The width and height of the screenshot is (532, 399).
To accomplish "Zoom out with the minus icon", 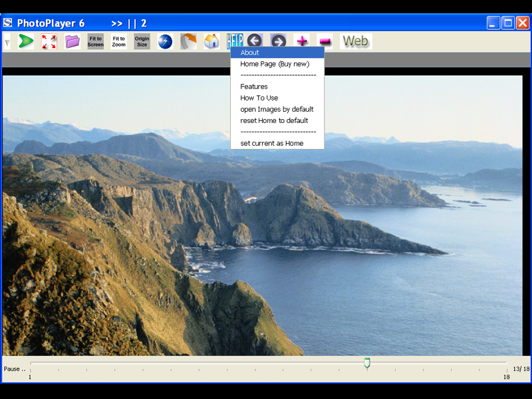I will click(324, 41).
